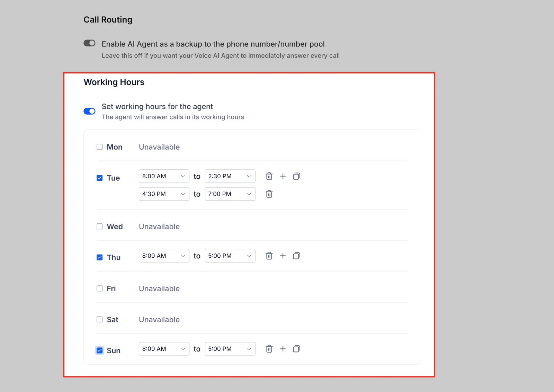Click the 'Working Hours' heading
Image resolution: width=554 pixels, height=392 pixels.
[x=114, y=82]
